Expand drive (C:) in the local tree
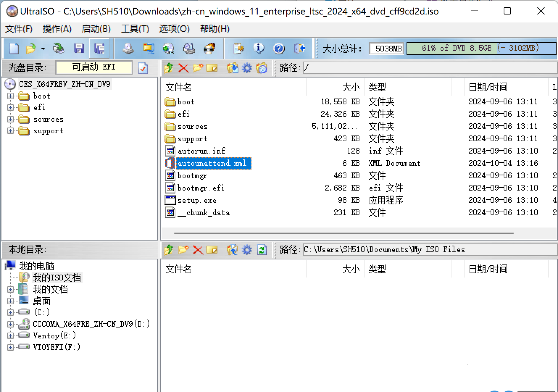This screenshot has height=392, width=558. tap(11, 312)
